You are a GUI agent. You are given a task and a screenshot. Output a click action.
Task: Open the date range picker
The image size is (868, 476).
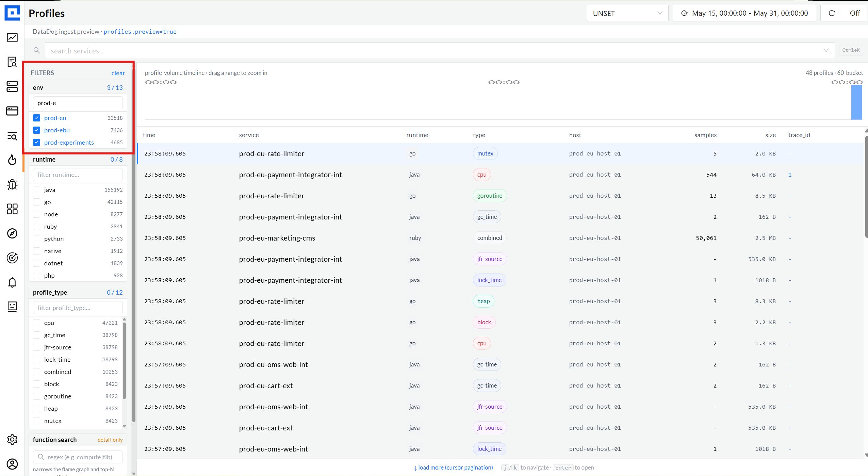pos(744,13)
